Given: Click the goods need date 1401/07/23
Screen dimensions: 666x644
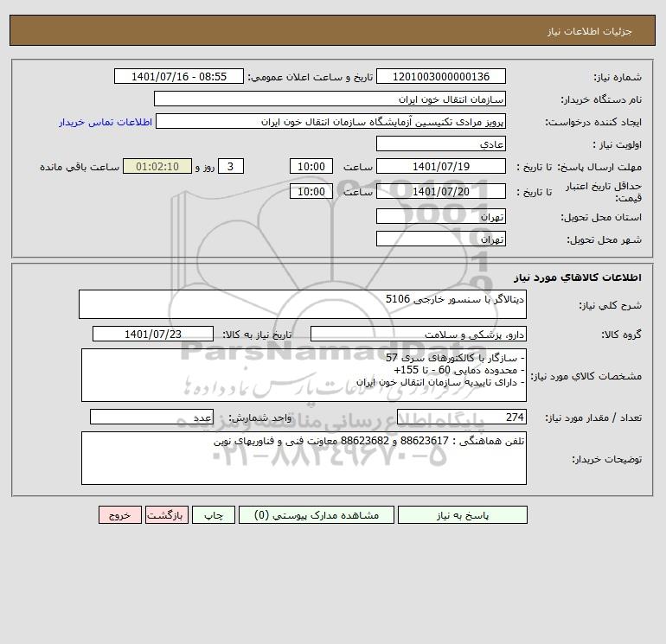Looking at the screenshot, I should [x=153, y=334].
